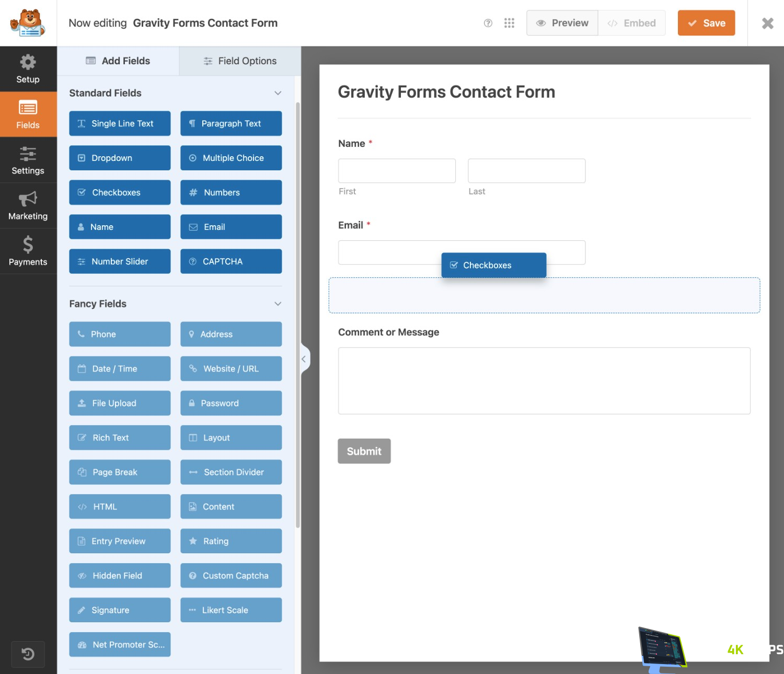
Task: Add an Entry Preview field
Action: tap(120, 541)
